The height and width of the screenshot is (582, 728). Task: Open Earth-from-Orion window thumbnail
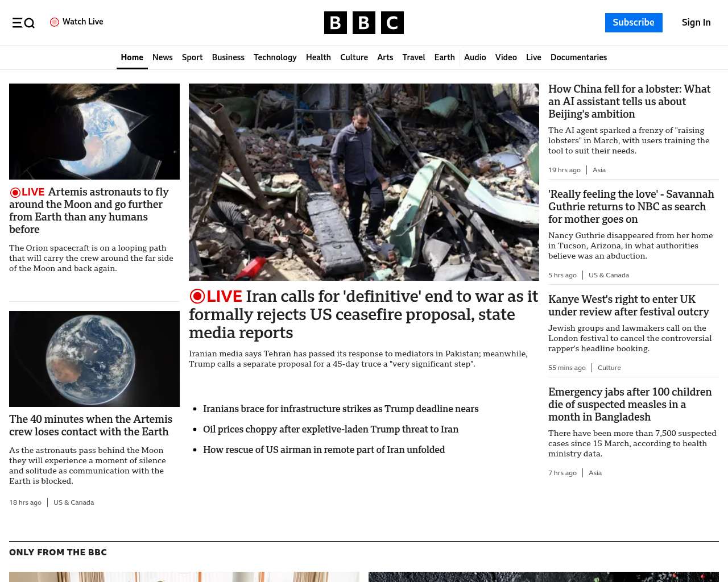[x=94, y=131]
